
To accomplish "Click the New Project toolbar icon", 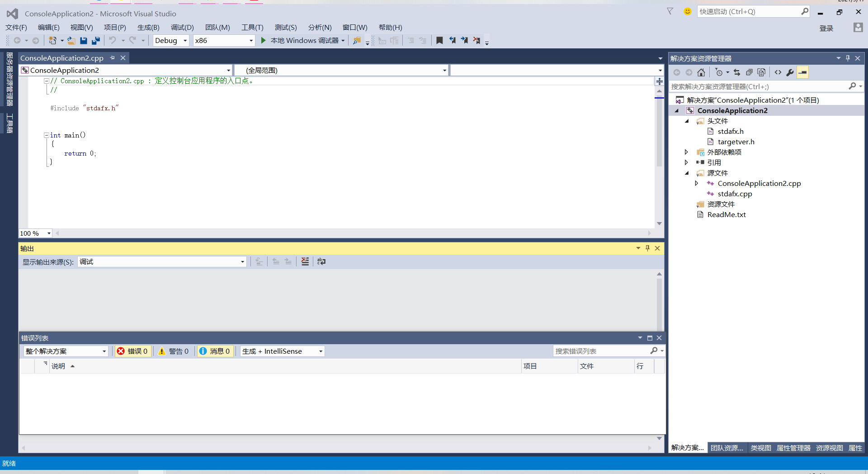I will pyautogui.click(x=52, y=41).
